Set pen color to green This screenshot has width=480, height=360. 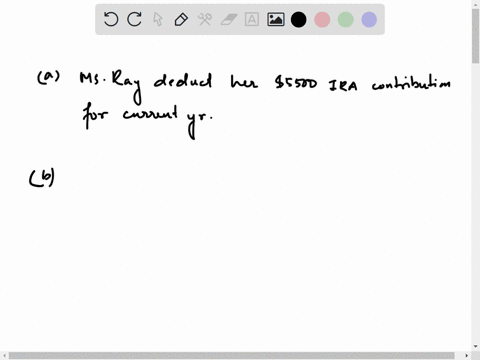tap(346, 19)
